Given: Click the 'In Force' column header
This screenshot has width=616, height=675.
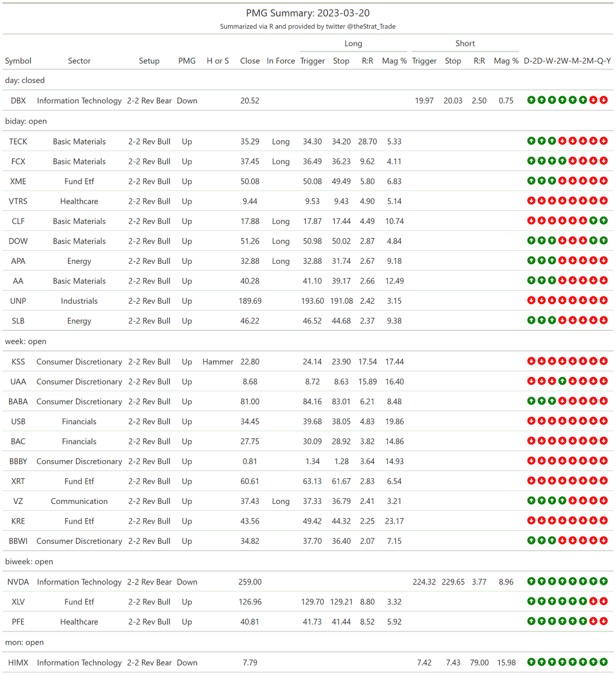Looking at the screenshot, I should 281,61.
